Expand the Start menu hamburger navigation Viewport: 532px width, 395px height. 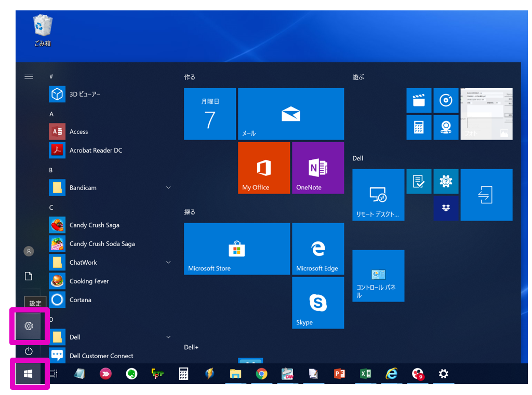click(x=29, y=77)
